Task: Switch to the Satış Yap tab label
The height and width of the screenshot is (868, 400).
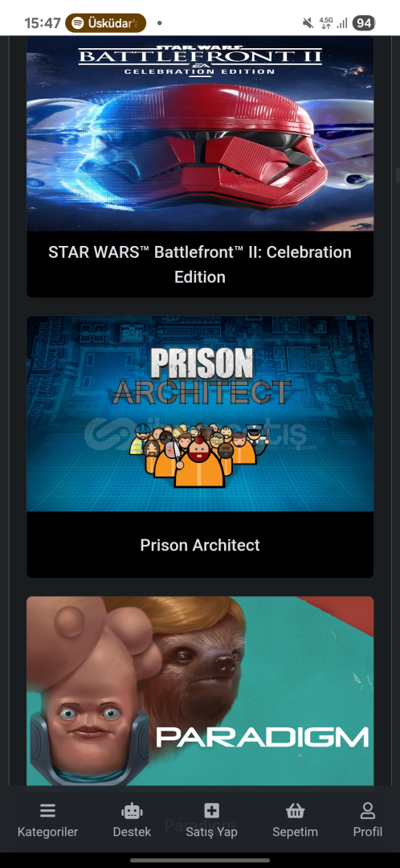Action: tap(211, 832)
